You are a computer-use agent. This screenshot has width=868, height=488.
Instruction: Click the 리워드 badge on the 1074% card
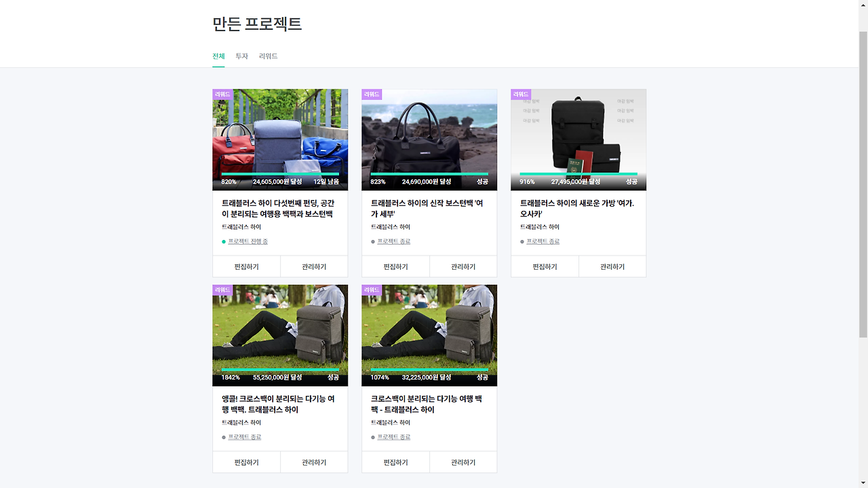(x=372, y=290)
